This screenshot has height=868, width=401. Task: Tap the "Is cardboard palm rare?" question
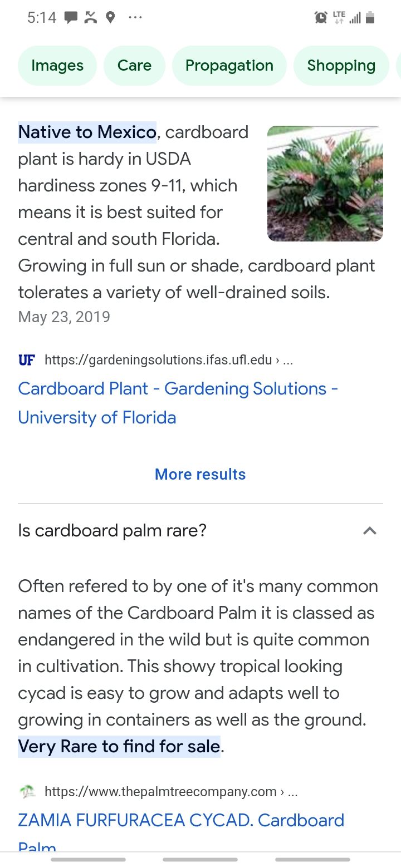click(113, 531)
